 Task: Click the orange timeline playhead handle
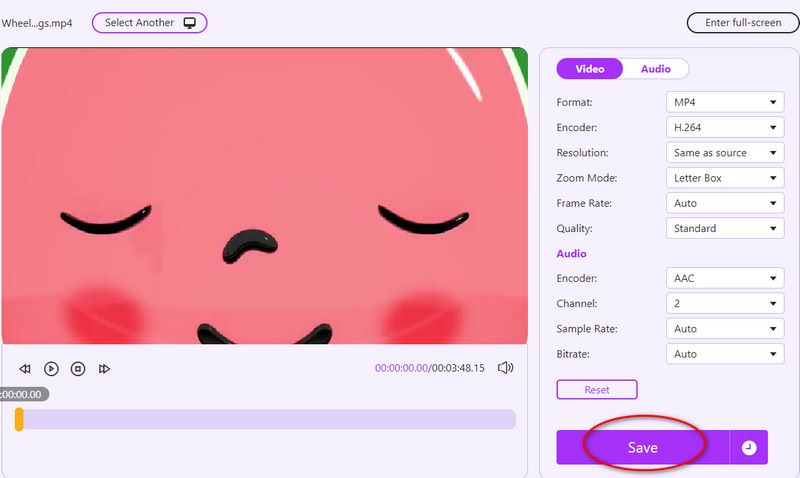pyautogui.click(x=19, y=419)
